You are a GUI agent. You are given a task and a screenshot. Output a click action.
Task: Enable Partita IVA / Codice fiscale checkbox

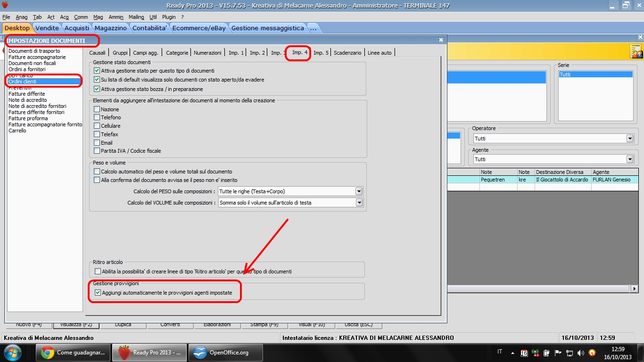(x=97, y=151)
